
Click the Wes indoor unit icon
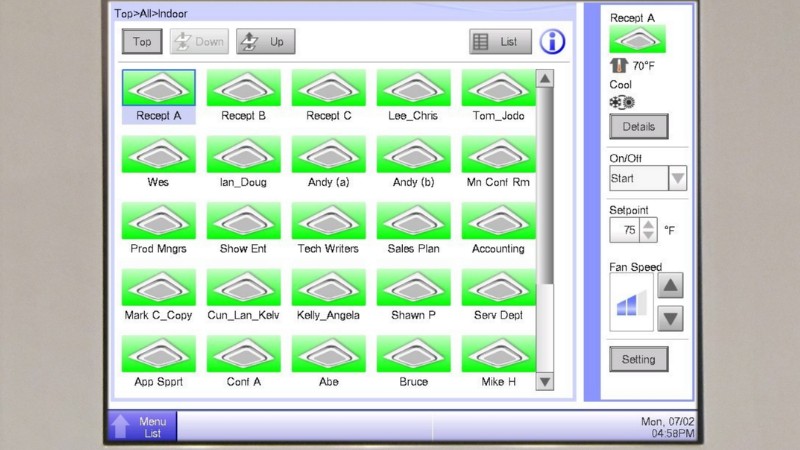158,155
